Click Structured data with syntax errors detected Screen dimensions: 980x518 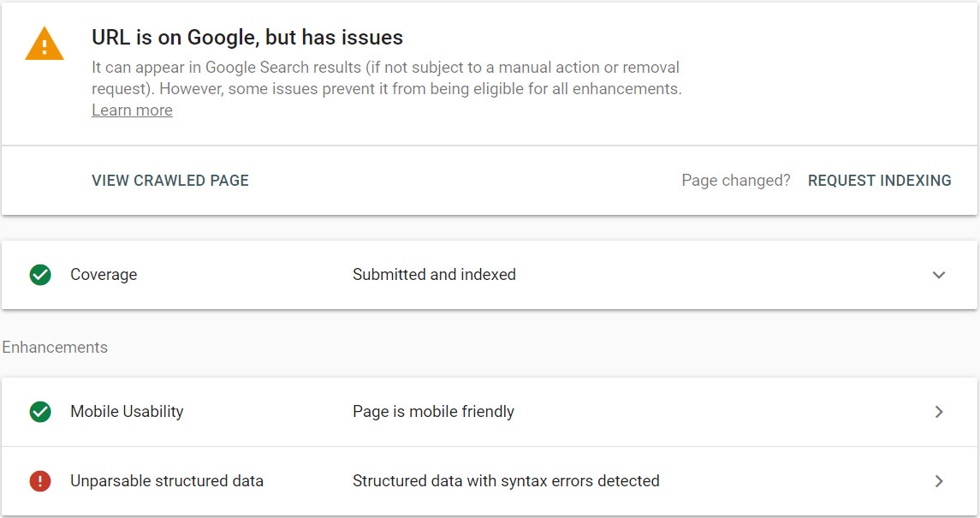(506, 480)
